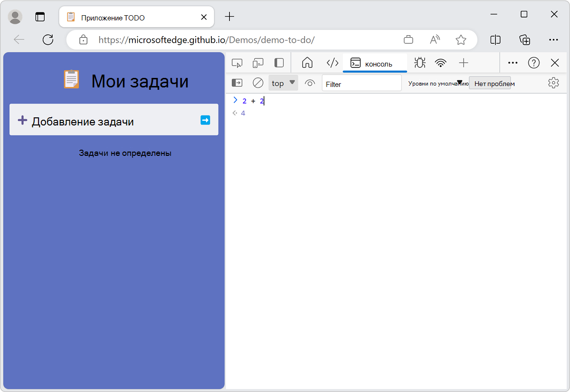
Task: Click the console Filter field
Action: (x=362, y=84)
